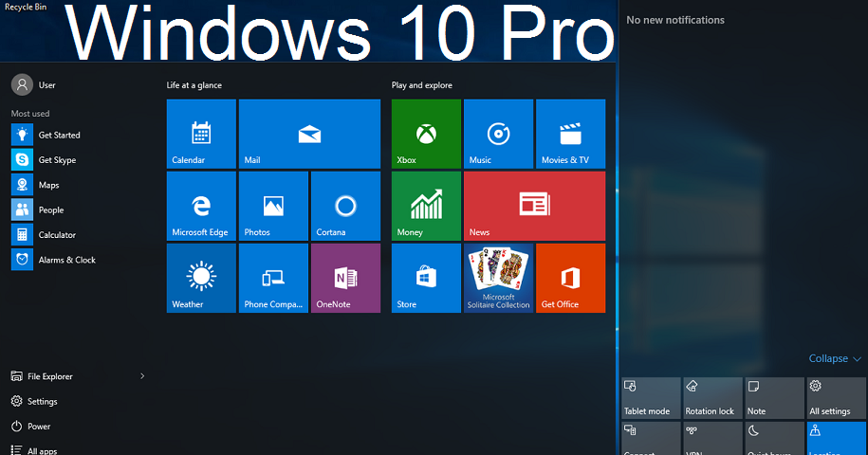Screen dimensions: 868x455
Task: Toggle the Location quick action
Action: (x=836, y=439)
